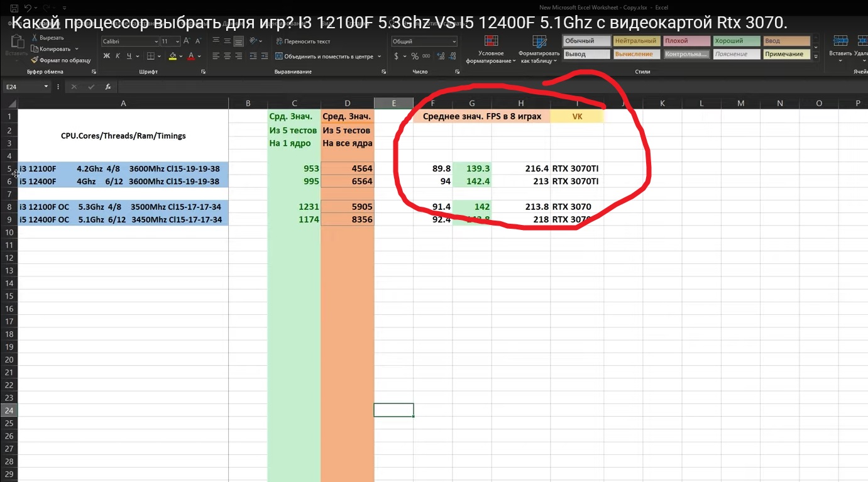Align cell text to the bottom
The height and width of the screenshot is (482, 868).
coord(239,41)
